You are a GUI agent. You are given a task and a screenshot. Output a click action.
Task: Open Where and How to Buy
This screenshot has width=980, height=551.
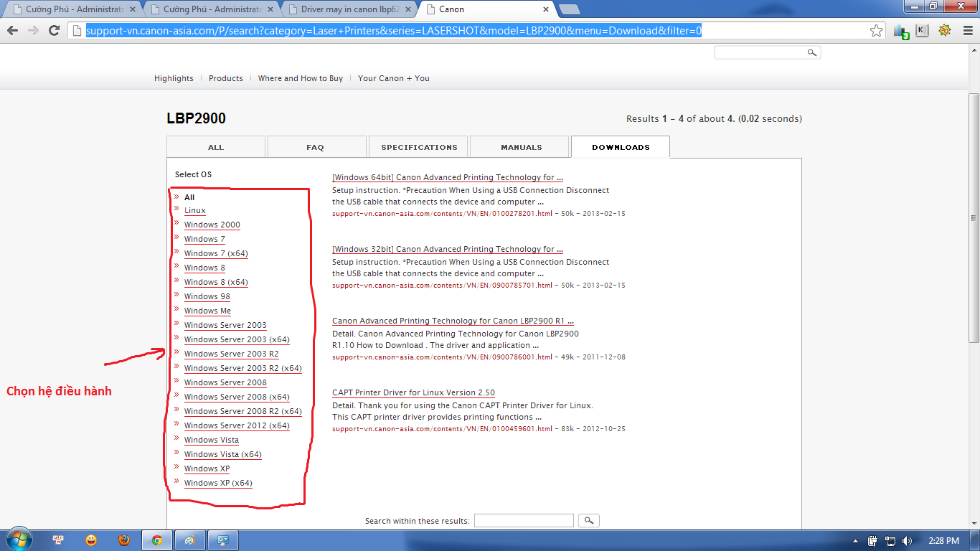[x=301, y=78]
